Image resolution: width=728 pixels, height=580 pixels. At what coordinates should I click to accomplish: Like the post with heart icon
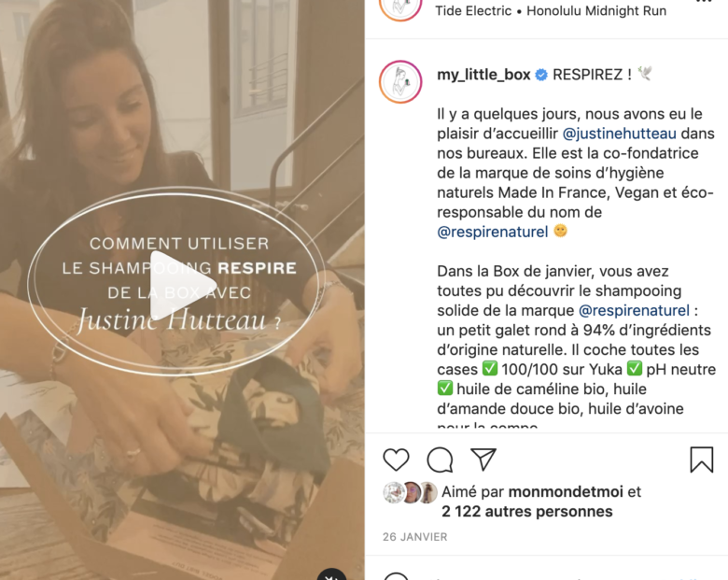pos(396,460)
